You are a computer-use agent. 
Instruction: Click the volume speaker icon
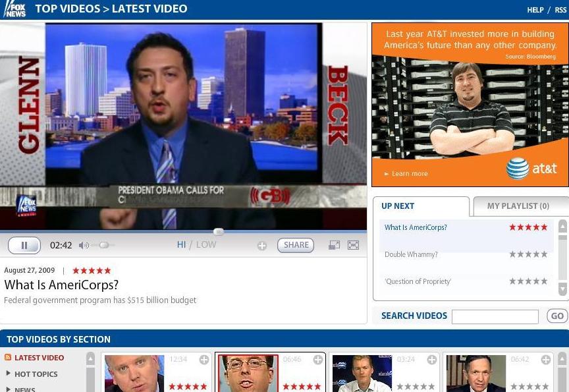point(84,245)
